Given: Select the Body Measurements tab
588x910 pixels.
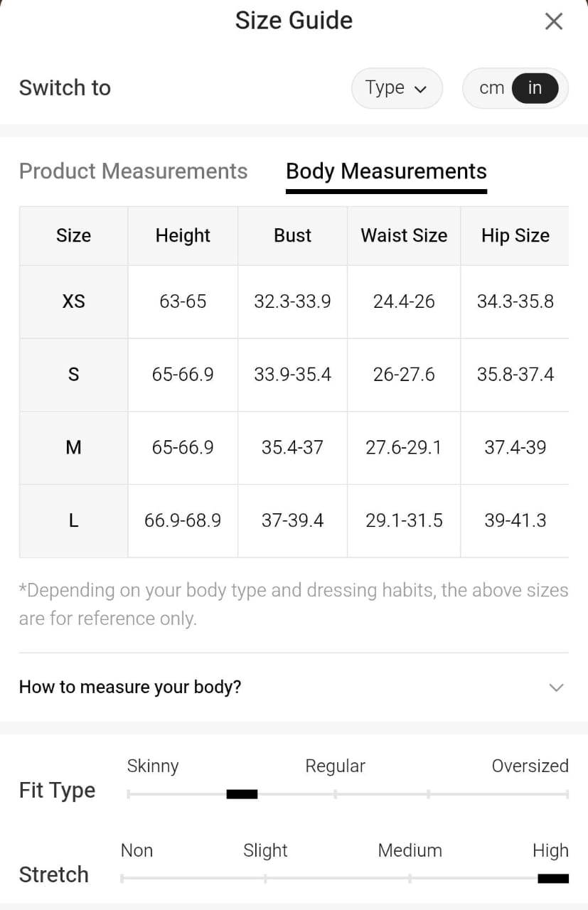Looking at the screenshot, I should (386, 171).
